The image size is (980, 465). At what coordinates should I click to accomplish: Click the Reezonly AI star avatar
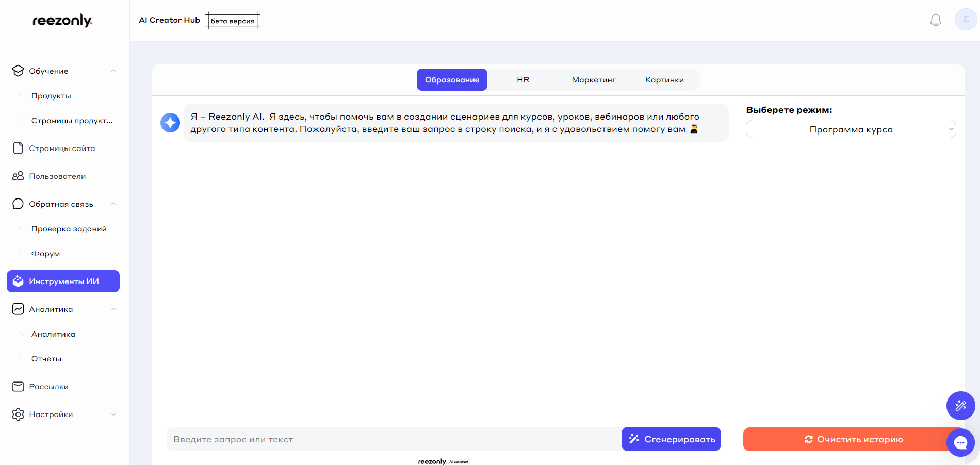point(170,123)
